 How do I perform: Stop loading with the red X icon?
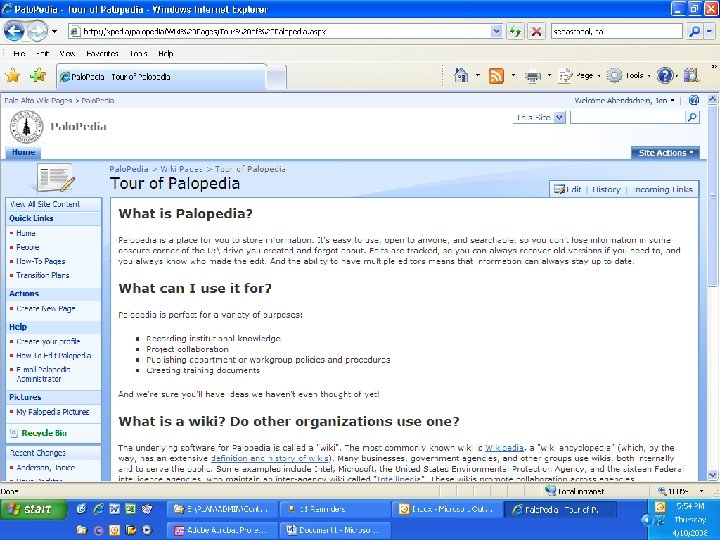tap(536, 31)
